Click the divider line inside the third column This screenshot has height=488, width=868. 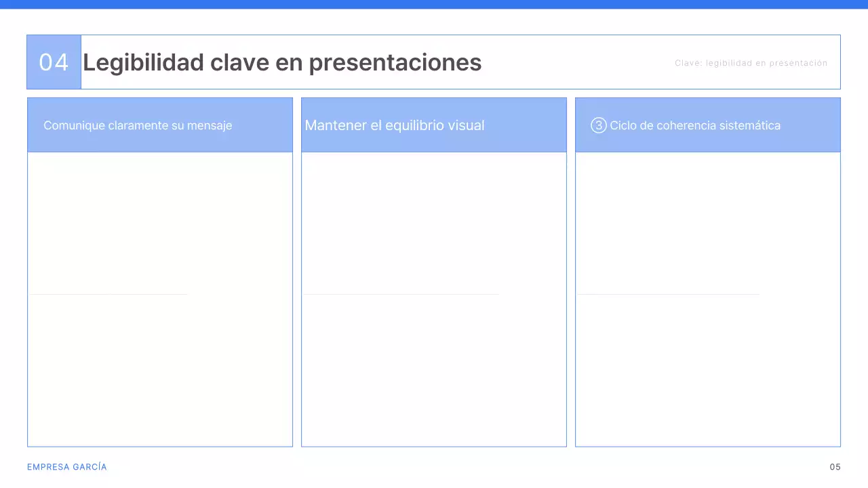pos(668,294)
